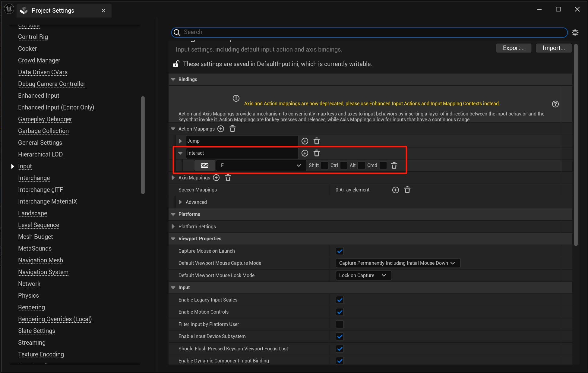This screenshot has height=373, width=588.
Task: Collapse the Action Mappings list
Action: coord(173,129)
